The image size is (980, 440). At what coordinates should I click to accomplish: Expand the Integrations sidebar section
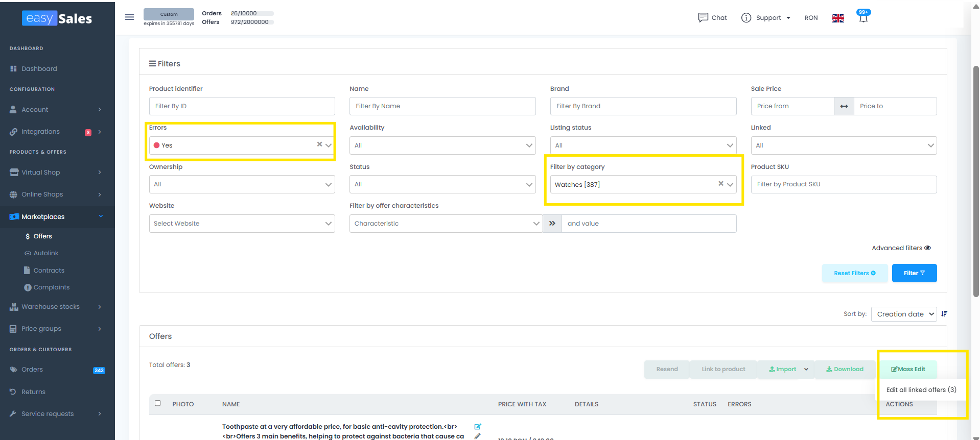(x=100, y=132)
